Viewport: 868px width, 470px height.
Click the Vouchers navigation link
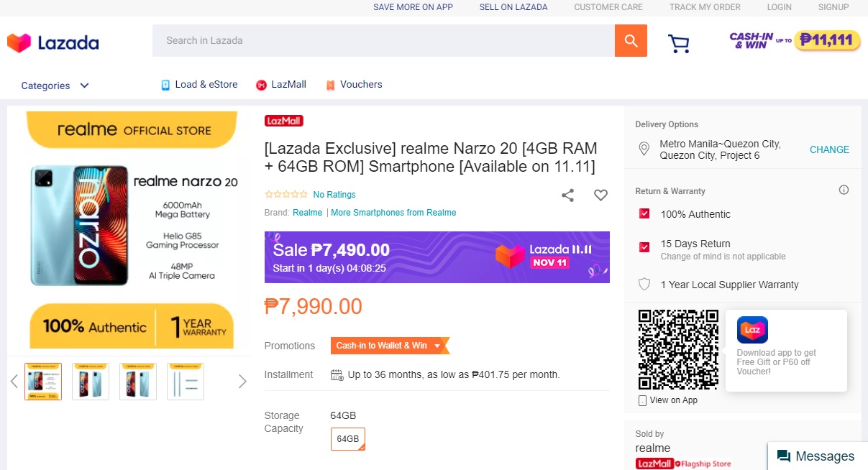(361, 85)
